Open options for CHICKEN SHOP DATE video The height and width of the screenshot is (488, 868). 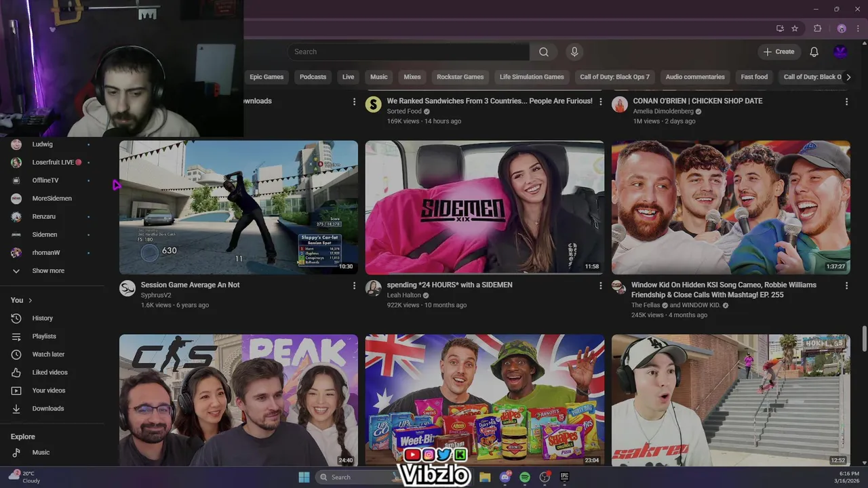(x=846, y=102)
